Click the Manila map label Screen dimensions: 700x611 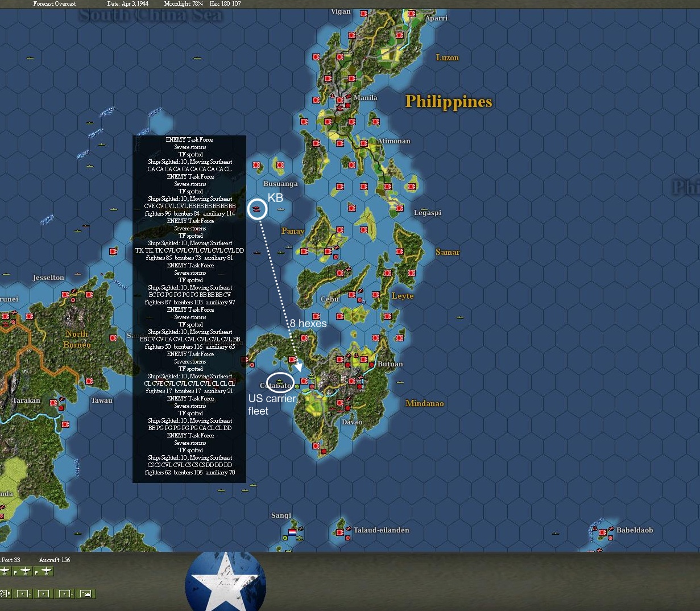click(x=366, y=98)
